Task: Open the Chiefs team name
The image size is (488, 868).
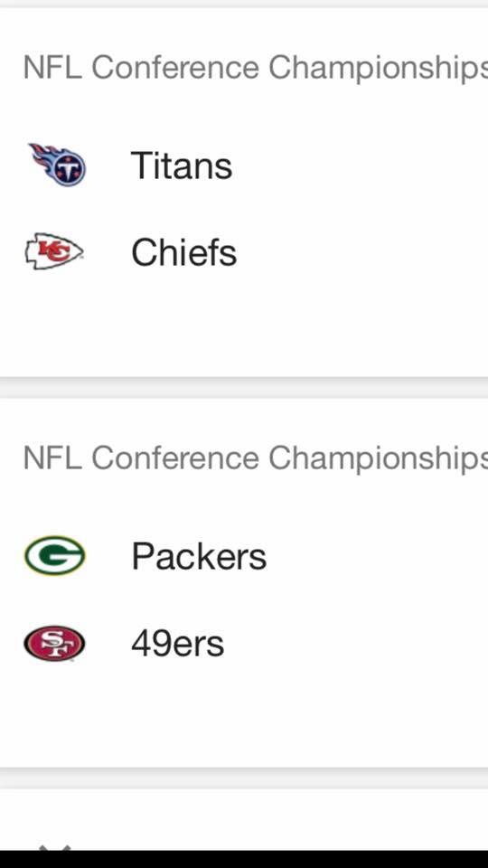Action: coord(183,252)
